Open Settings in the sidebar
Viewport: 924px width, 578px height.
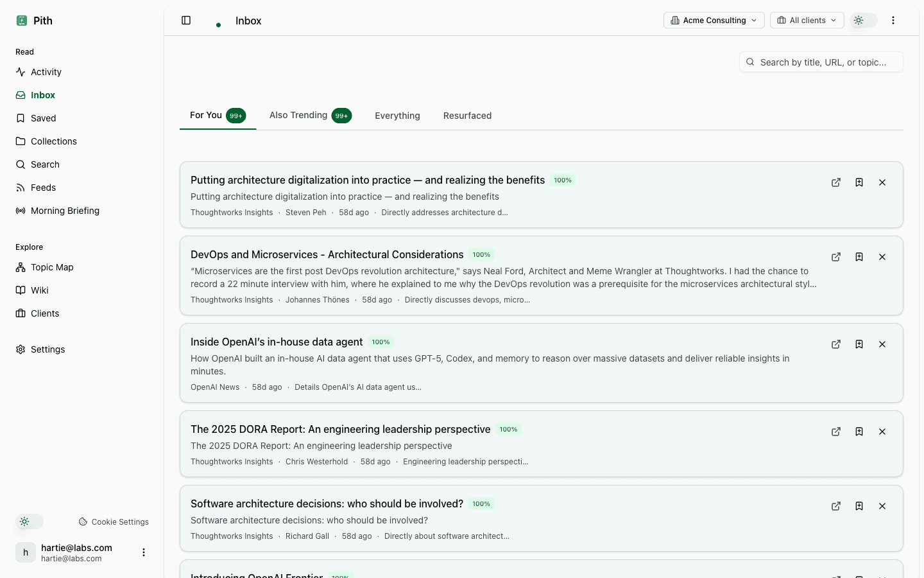click(x=82, y=349)
